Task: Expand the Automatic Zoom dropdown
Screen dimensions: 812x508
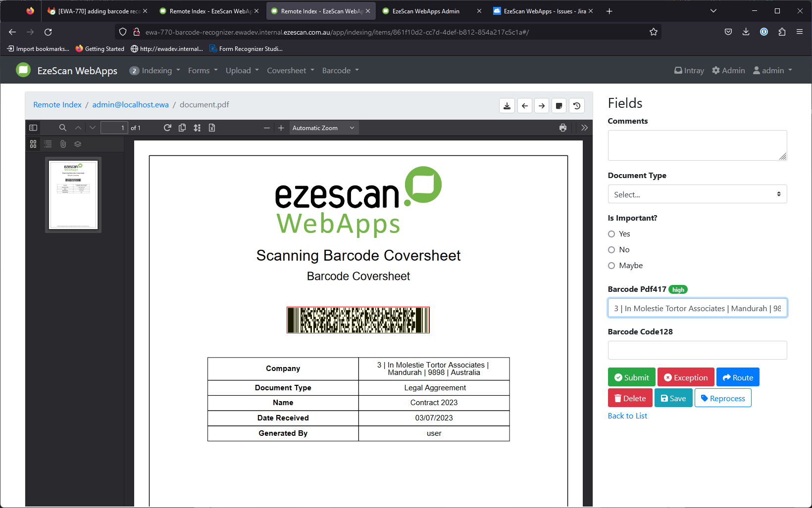Action: (x=323, y=128)
